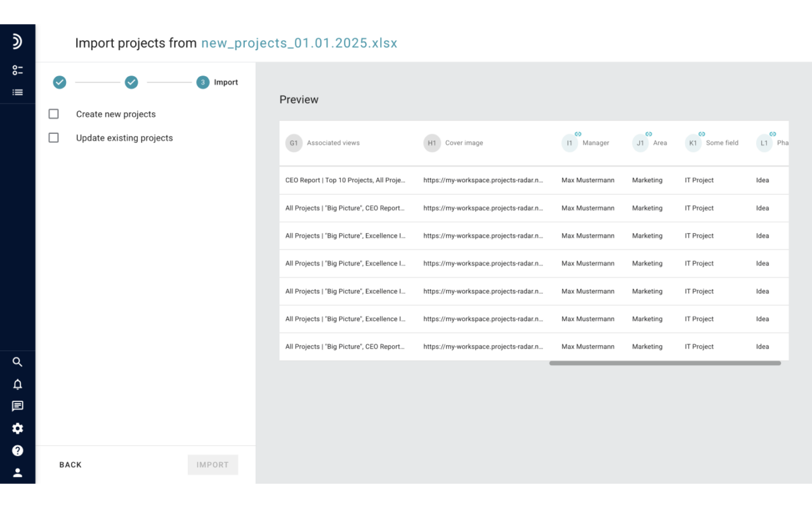Check Update existing projects

tap(53, 137)
